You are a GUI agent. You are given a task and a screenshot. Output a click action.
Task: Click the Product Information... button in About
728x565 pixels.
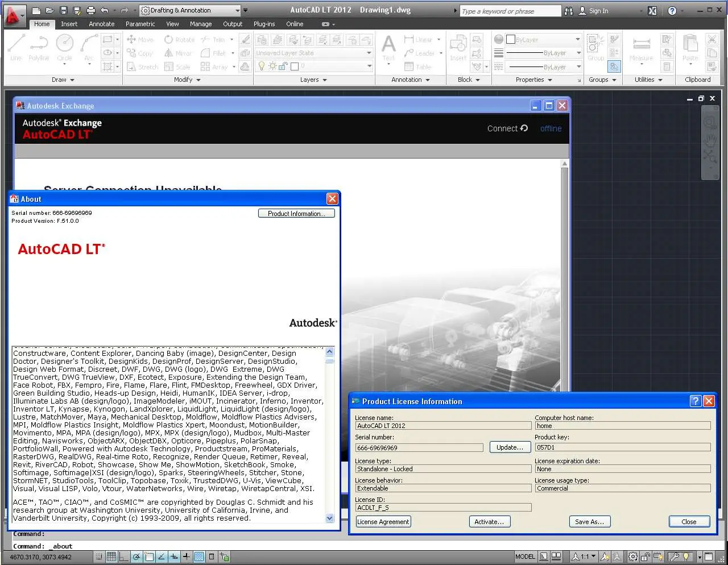(x=296, y=214)
